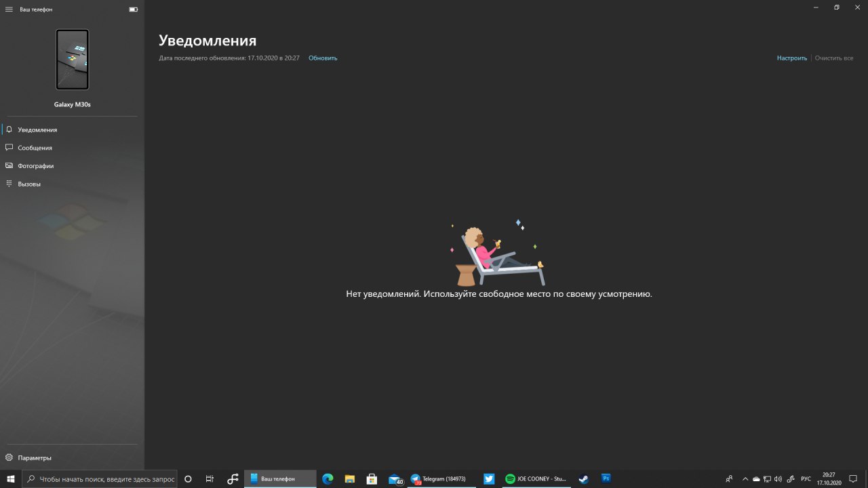Click the pen workspace tray icon
Viewport: 868px width, 488px height.
790,479
